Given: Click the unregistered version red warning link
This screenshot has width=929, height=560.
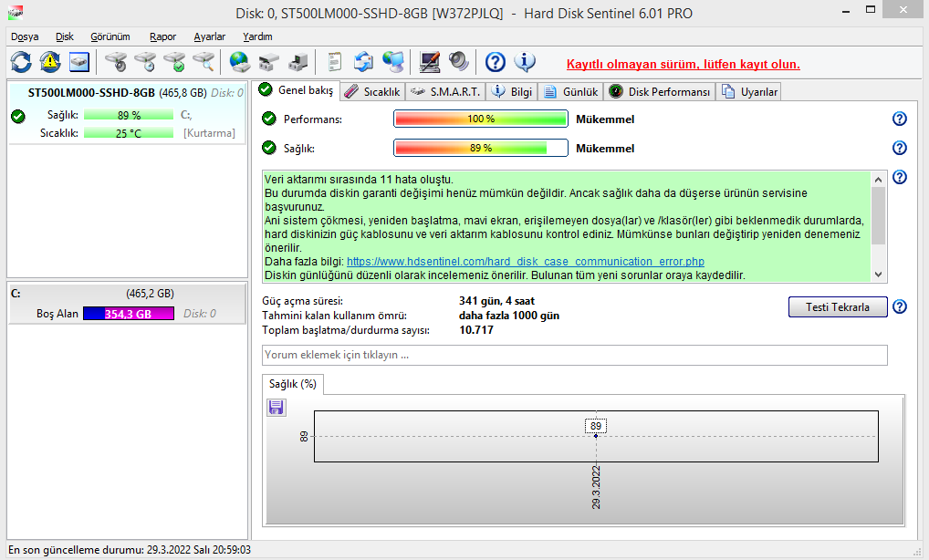Looking at the screenshot, I should [683, 64].
